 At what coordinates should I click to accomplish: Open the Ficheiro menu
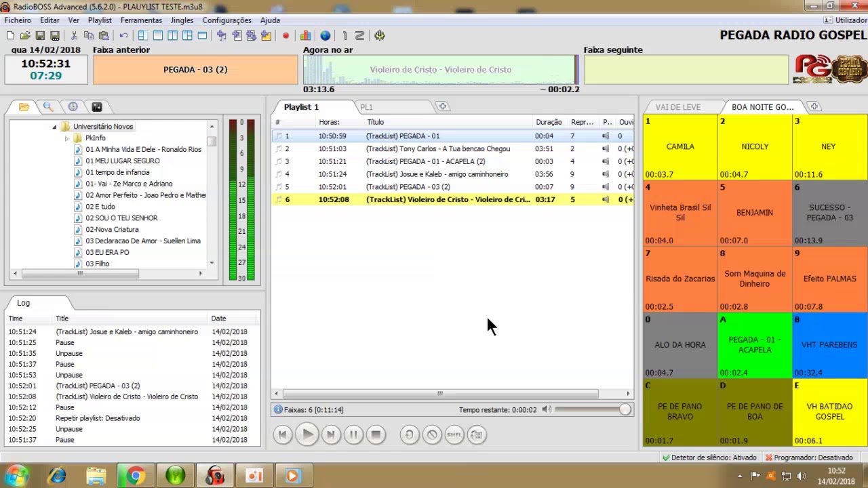point(18,20)
